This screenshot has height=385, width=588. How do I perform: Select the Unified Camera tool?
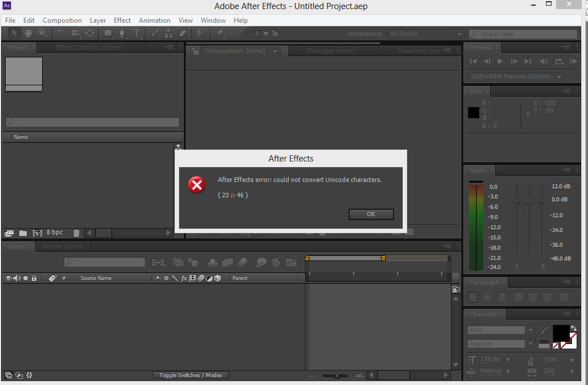tap(76, 34)
